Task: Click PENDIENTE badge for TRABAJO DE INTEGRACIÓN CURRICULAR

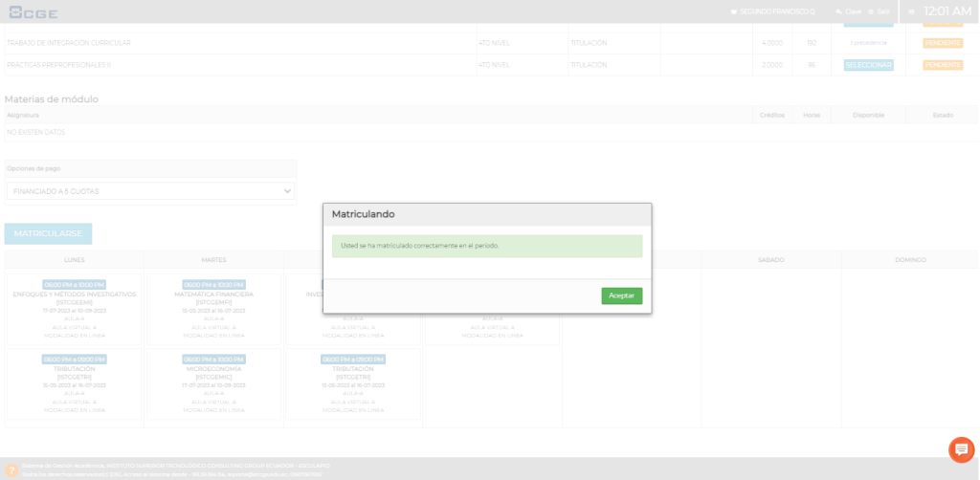Action: (x=943, y=43)
